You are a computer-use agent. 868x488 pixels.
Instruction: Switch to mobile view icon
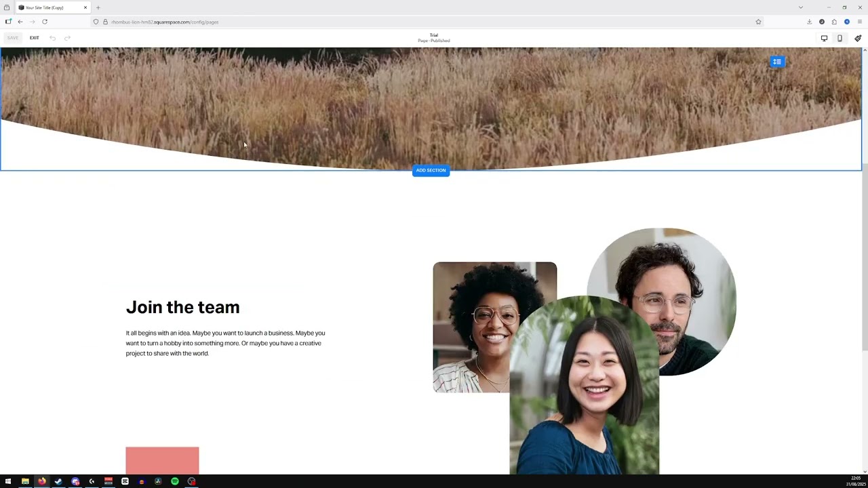click(840, 38)
